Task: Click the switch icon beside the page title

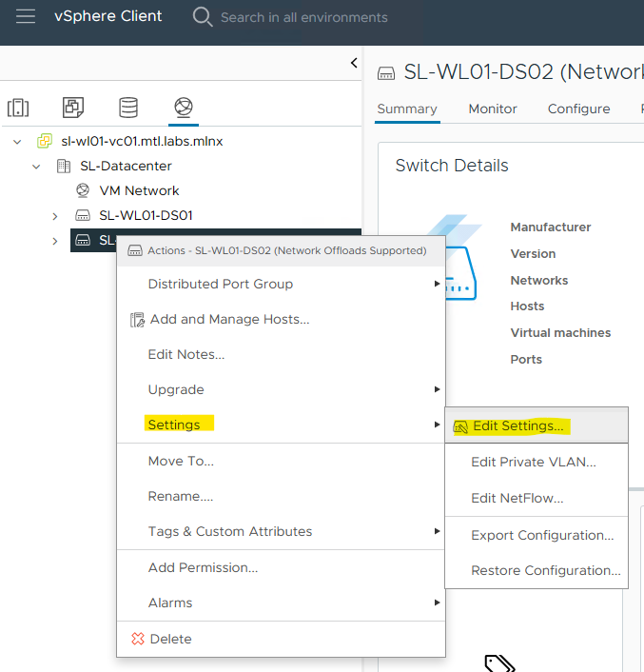Action: click(x=386, y=73)
